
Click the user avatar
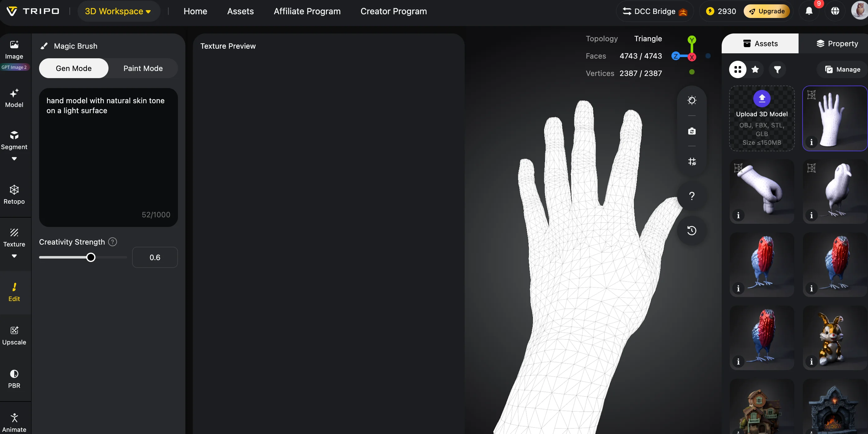pyautogui.click(x=860, y=10)
